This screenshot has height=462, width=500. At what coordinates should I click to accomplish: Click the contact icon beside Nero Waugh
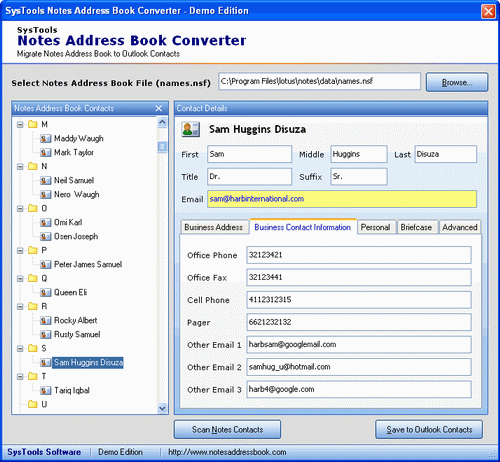(45, 194)
